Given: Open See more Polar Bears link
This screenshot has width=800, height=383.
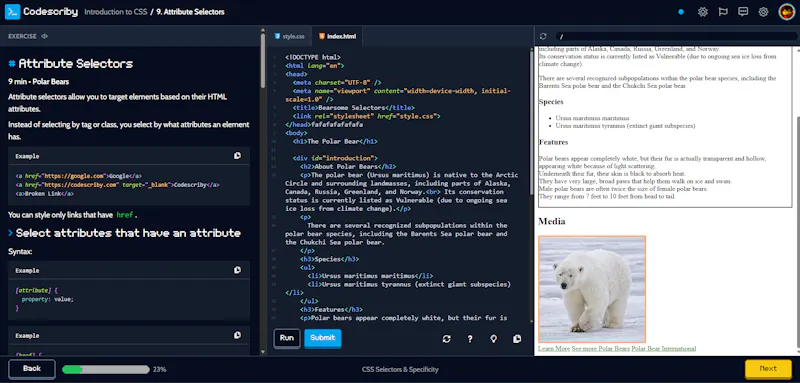Looking at the screenshot, I should pos(601,349).
